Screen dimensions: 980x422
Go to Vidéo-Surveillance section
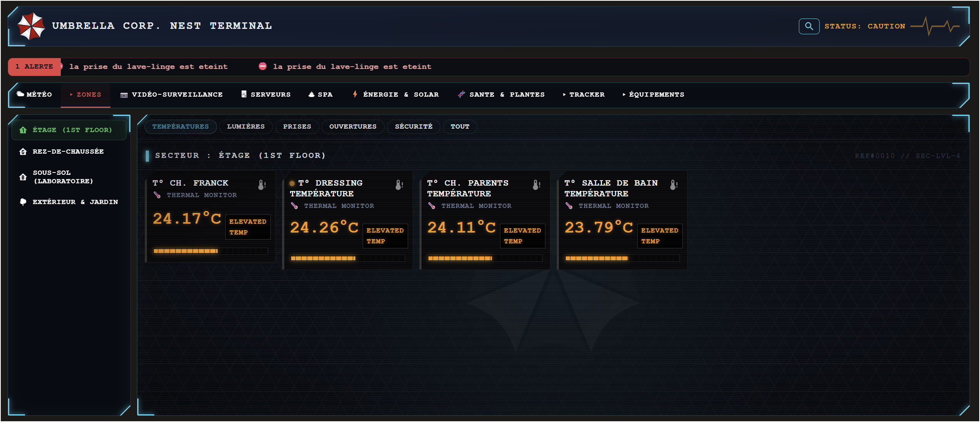[x=172, y=95]
